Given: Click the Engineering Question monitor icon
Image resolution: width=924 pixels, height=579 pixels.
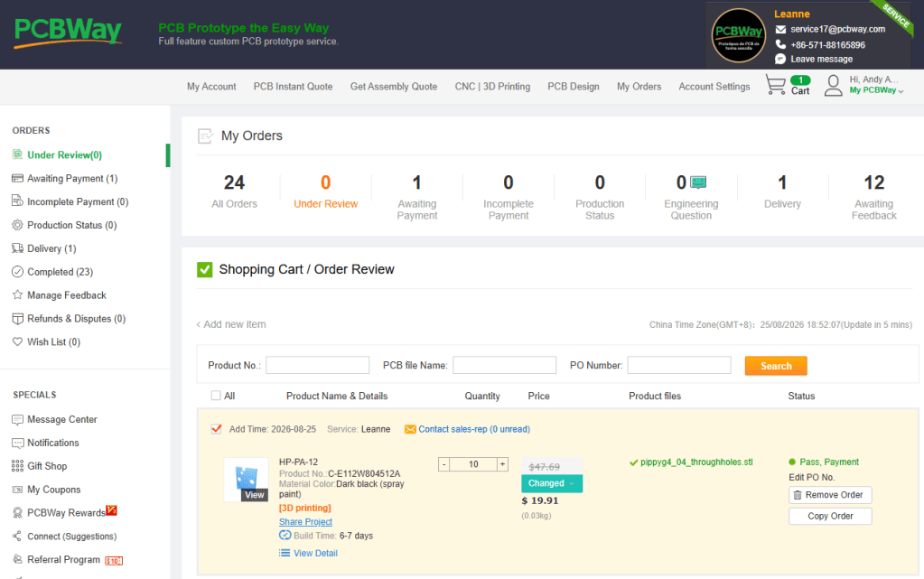Looking at the screenshot, I should tap(698, 182).
